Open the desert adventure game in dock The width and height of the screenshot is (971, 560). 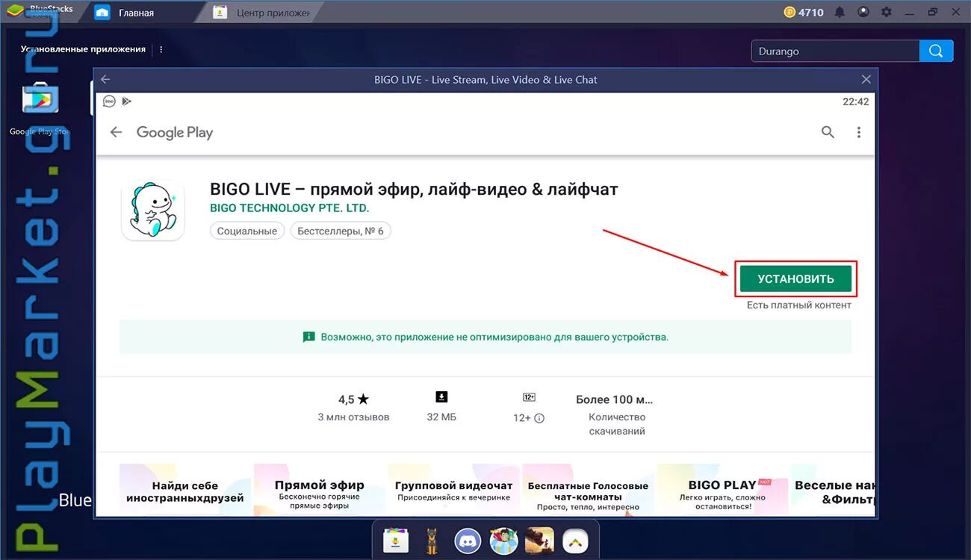(x=539, y=540)
